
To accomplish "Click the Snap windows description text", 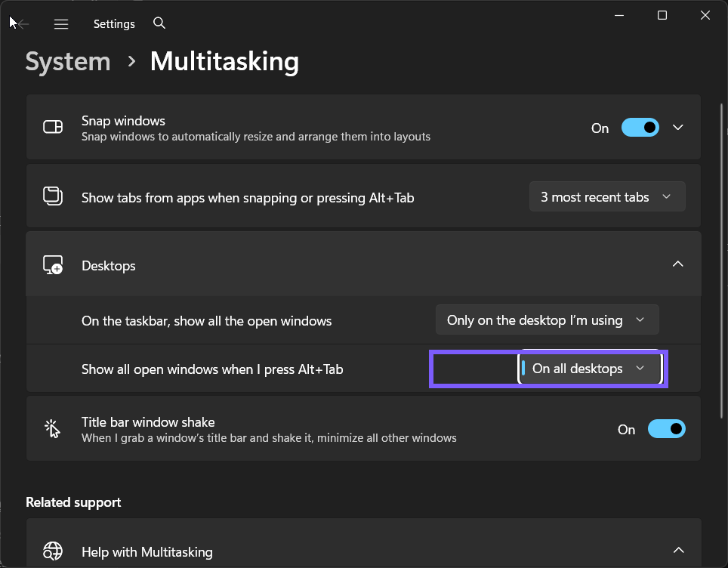I will 256,137.
